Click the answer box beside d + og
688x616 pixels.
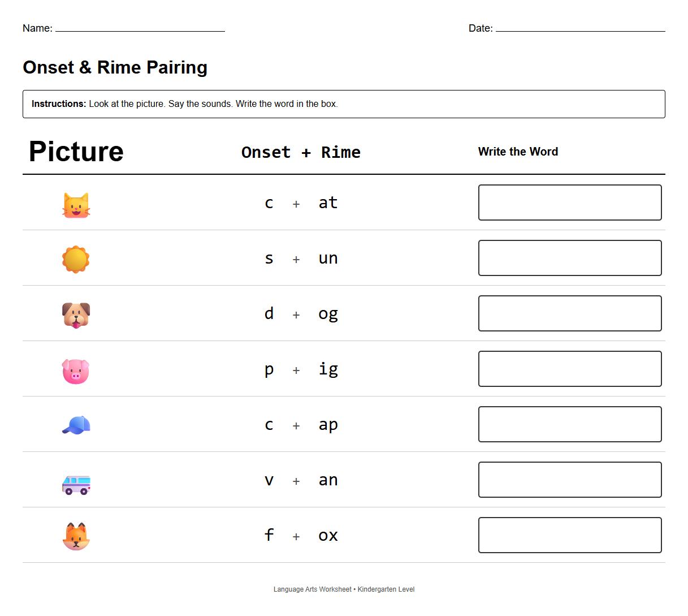(x=570, y=313)
